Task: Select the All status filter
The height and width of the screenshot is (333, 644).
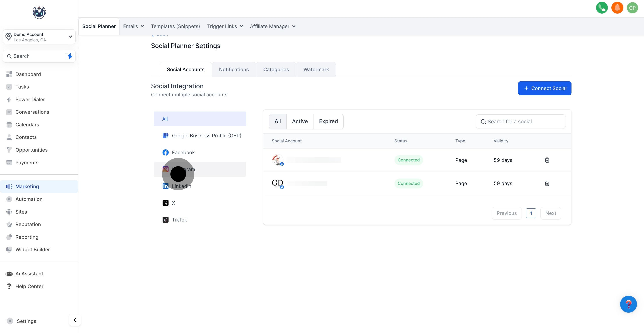Action: click(x=278, y=122)
